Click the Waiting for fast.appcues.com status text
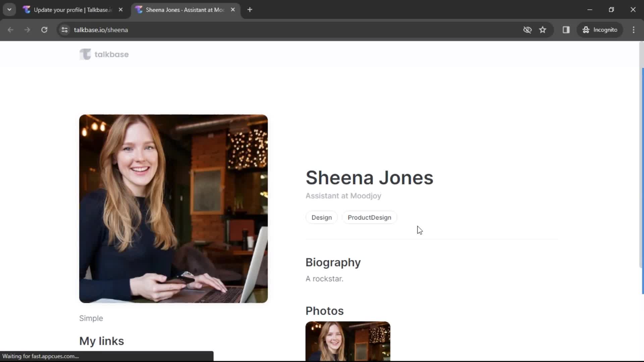The height and width of the screenshot is (362, 644). coord(41,356)
